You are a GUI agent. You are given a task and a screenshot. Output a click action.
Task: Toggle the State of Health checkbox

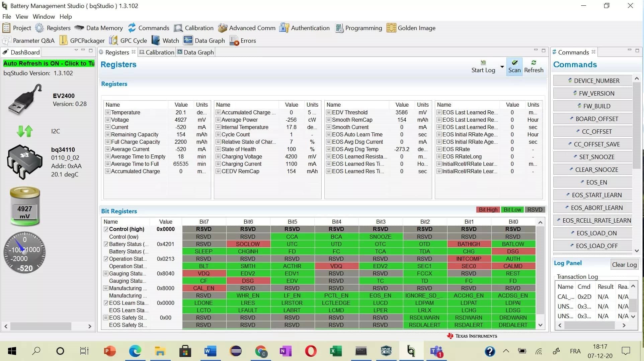[218, 149]
